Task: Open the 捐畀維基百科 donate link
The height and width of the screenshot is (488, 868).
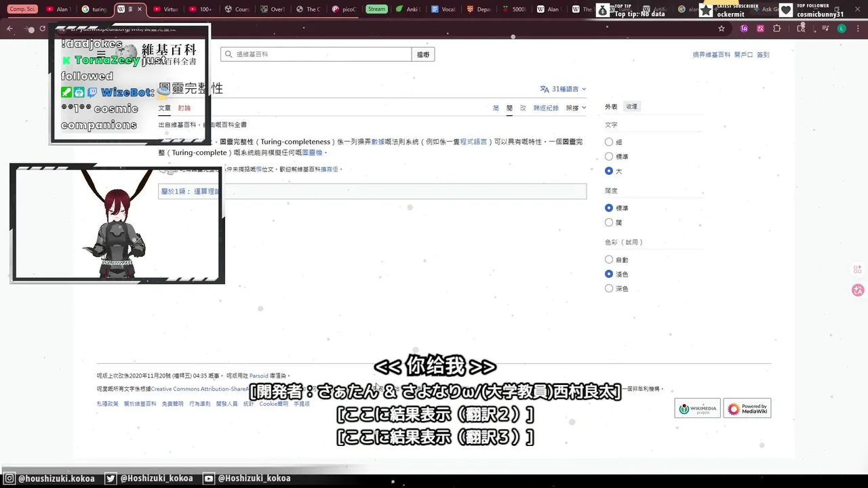Action: (x=711, y=54)
